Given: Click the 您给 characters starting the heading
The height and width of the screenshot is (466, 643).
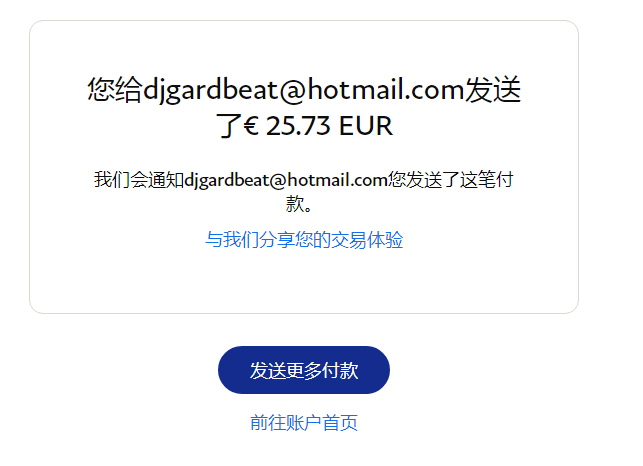Looking at the screenshot, I should coord(115,89).
